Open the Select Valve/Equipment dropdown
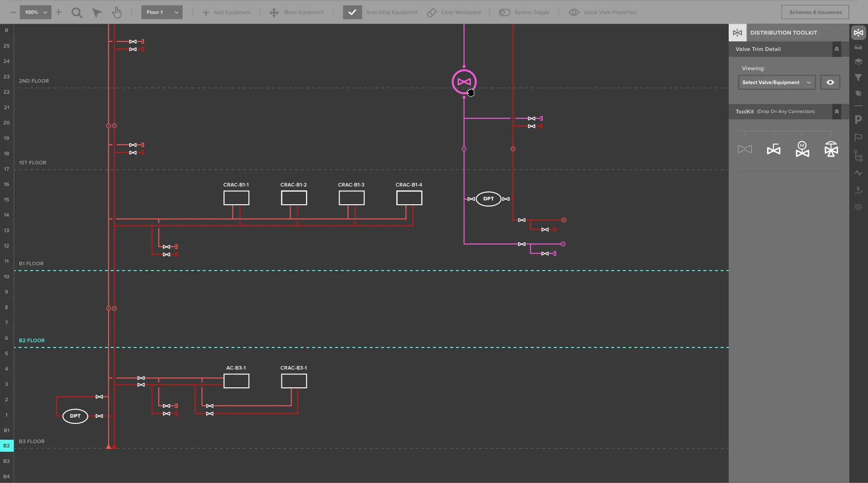Image resolution: width=868 pixels, height=483 pixels. 777,82
